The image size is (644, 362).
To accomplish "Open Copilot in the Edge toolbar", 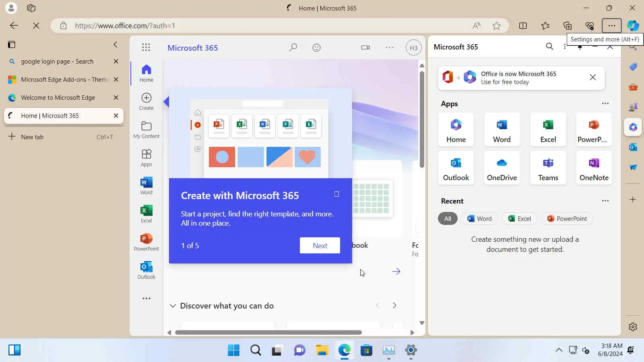I will pos(633,26).
